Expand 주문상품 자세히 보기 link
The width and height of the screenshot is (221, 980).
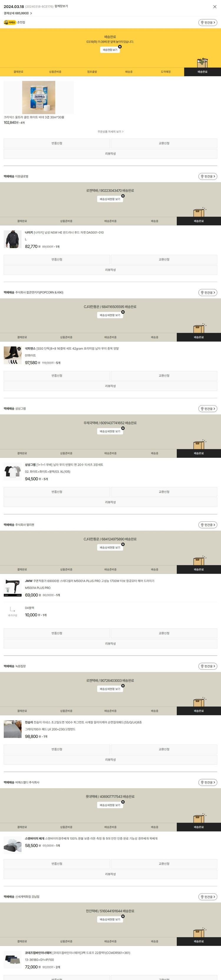click(110, 132)
